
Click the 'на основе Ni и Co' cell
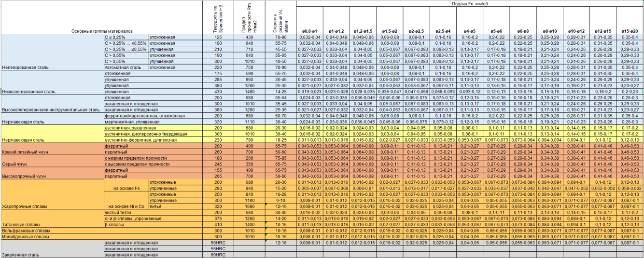pos(126,206)
